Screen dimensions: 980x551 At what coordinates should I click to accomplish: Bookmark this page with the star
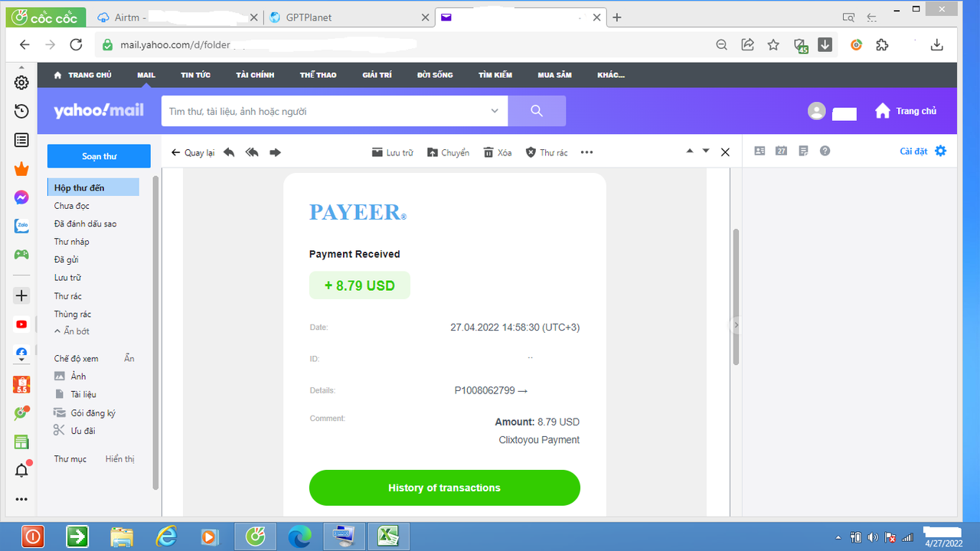coord(773,45)
